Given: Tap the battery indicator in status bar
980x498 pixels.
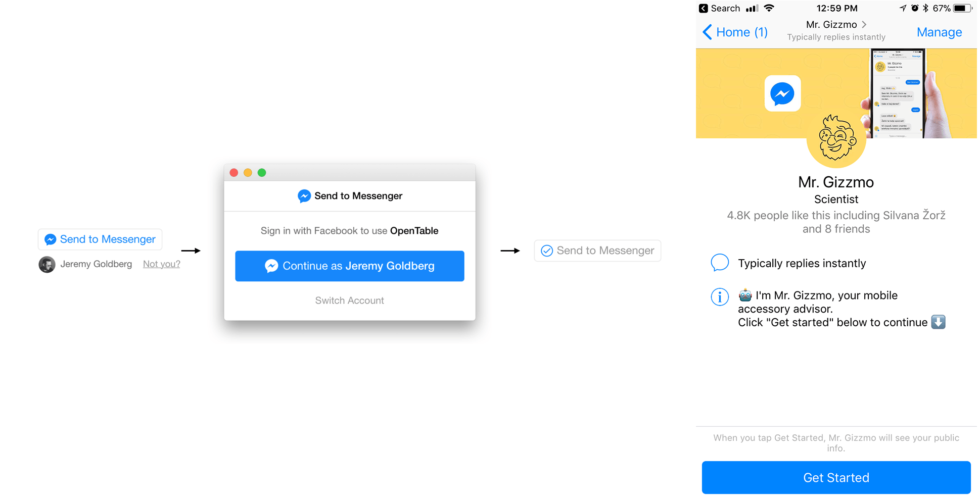Looking at the screenshot, I should [x=962, y=8].
